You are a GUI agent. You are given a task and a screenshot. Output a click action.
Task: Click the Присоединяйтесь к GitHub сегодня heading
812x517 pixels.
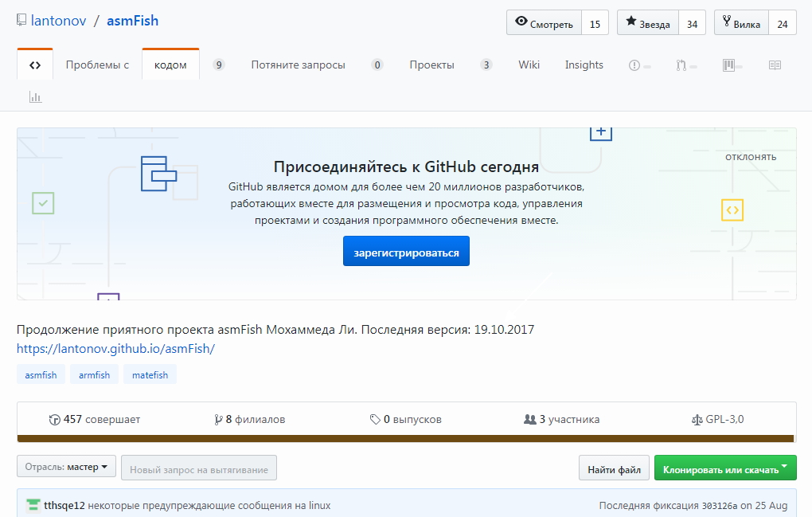click(x=406, y=166)
